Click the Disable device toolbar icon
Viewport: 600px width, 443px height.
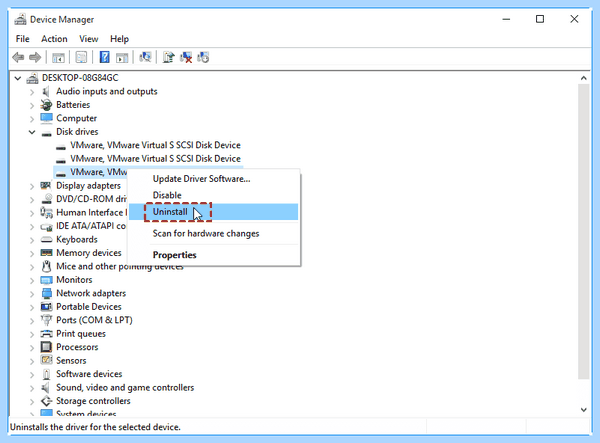tap(203, 58)
